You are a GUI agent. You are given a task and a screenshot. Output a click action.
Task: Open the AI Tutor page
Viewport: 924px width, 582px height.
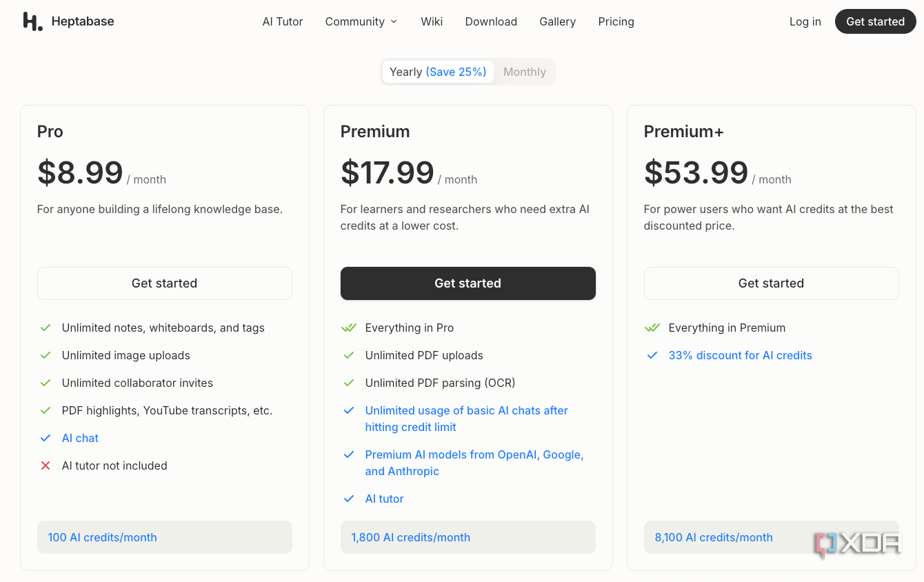283,21
